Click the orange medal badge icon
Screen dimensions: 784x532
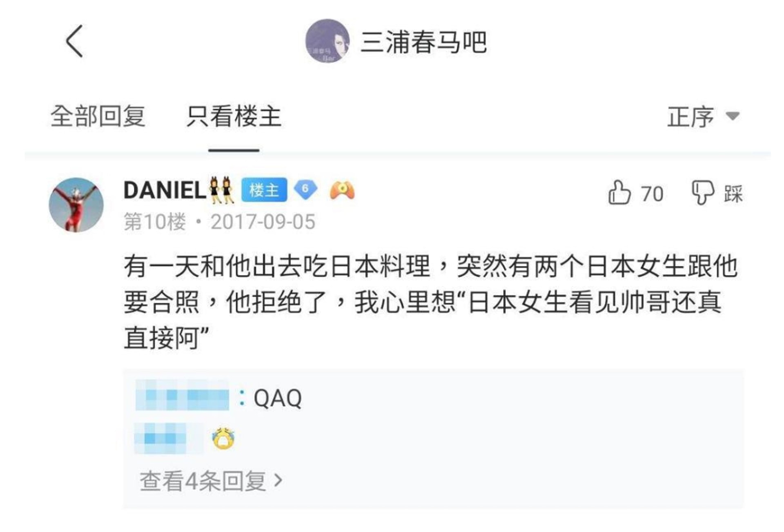[342, 190]
